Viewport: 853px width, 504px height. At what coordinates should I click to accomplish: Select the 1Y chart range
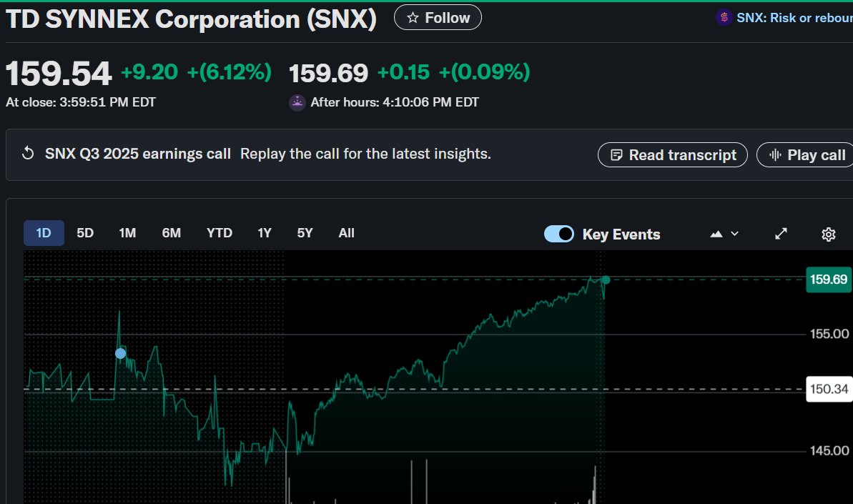(x=265, y=233)
